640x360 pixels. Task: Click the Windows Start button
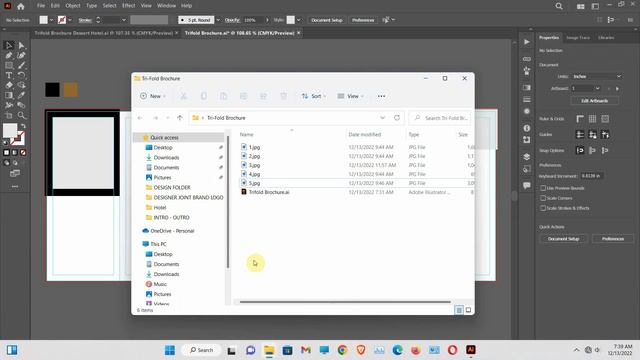click(170, 350)
